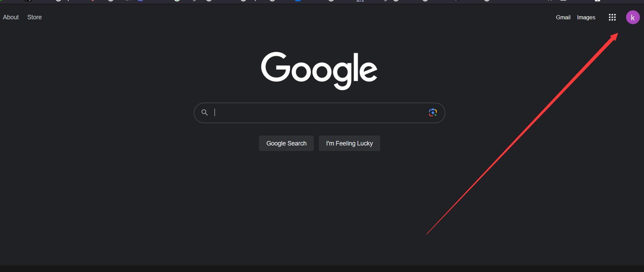644x272 pixels.
Task: Switch to tab with the purple favicon
Action: tap(140, 1)
